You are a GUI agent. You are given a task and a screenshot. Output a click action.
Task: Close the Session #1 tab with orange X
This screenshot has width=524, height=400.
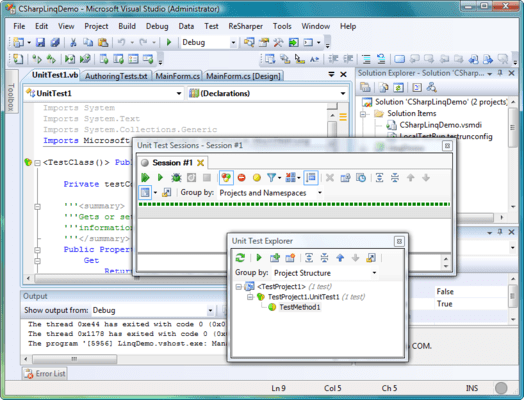201,163
